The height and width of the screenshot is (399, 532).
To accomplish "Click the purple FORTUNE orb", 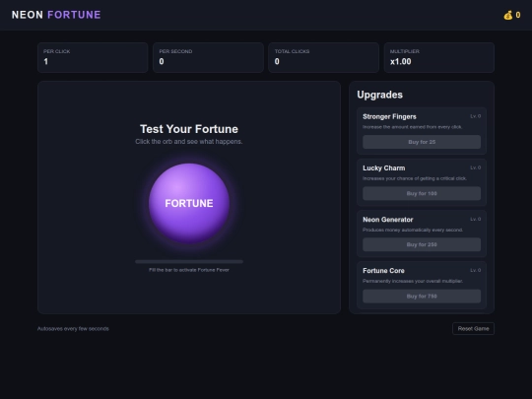I will [189, 203].
